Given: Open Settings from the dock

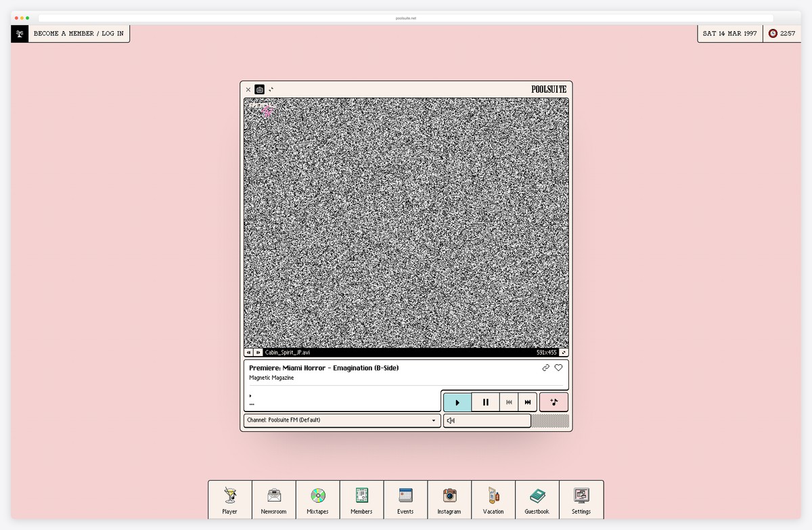Looking at the screenshot, I should point(581,500).
